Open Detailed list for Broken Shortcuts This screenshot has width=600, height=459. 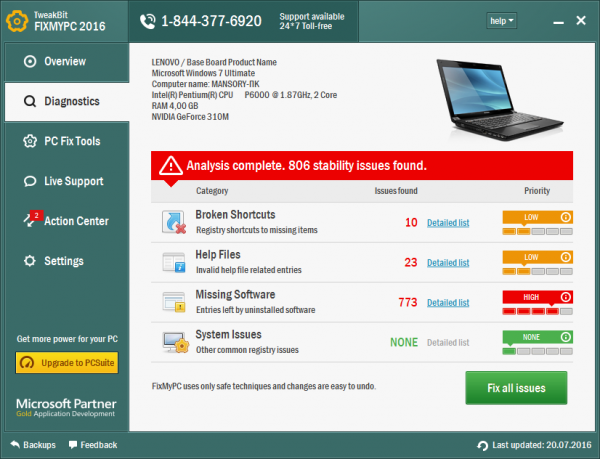448,223
